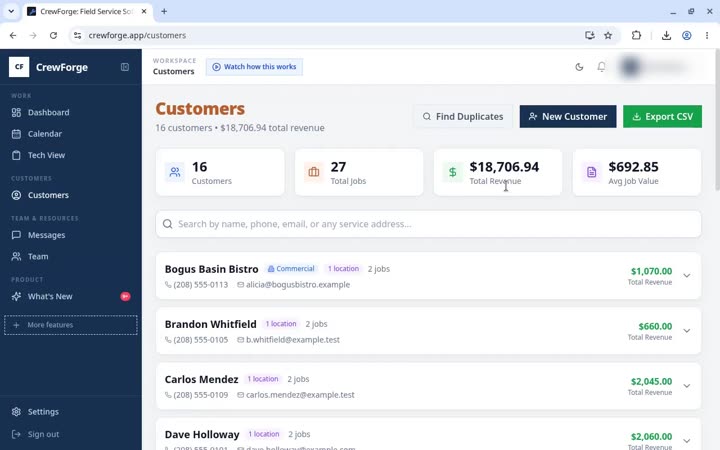720x450 pixels.
Task: Click the search magnifier icon
Action: pos(168,224)
